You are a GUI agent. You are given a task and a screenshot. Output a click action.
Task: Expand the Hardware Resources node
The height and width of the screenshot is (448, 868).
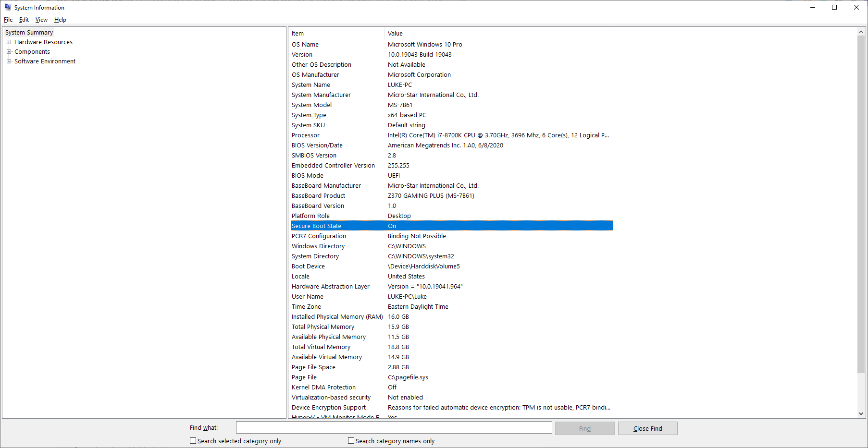tap(9, 42)
